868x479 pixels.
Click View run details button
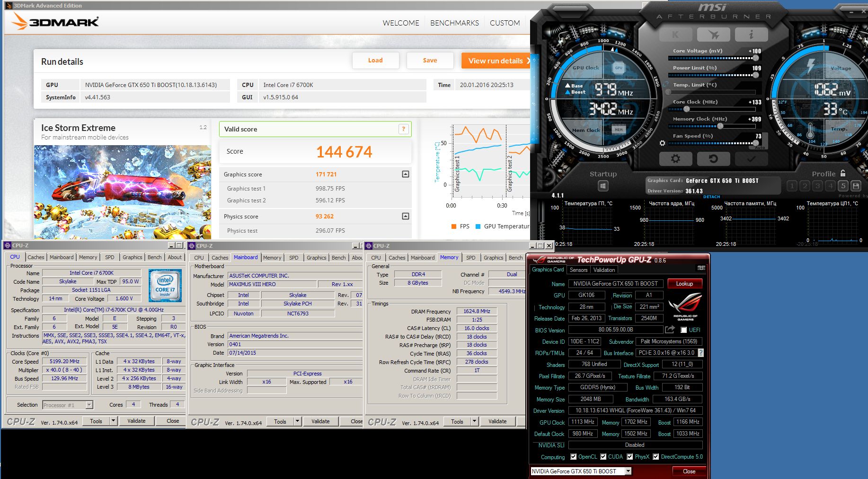coord(497,61)
